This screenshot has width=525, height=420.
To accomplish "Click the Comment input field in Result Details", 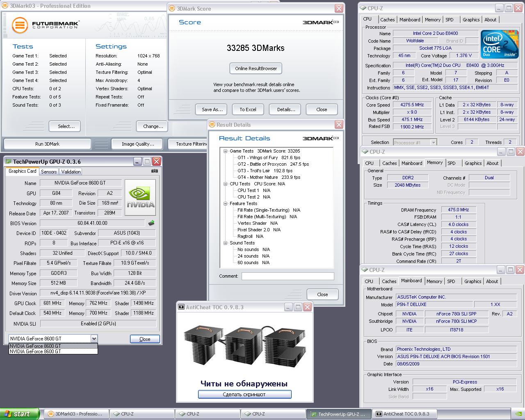I will click(x=288, y=276).
